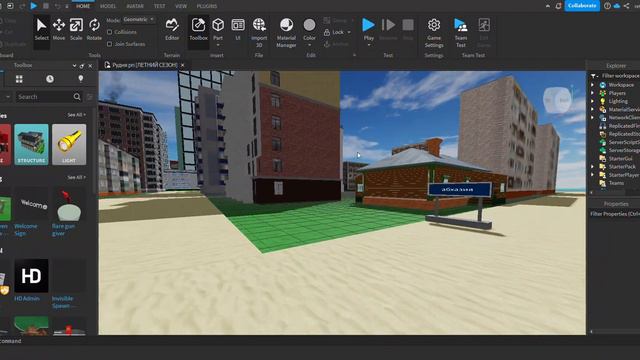Click the view orientation cube in viewport
Viewport: 640px width, 360px height.
[x=557, y=100]
